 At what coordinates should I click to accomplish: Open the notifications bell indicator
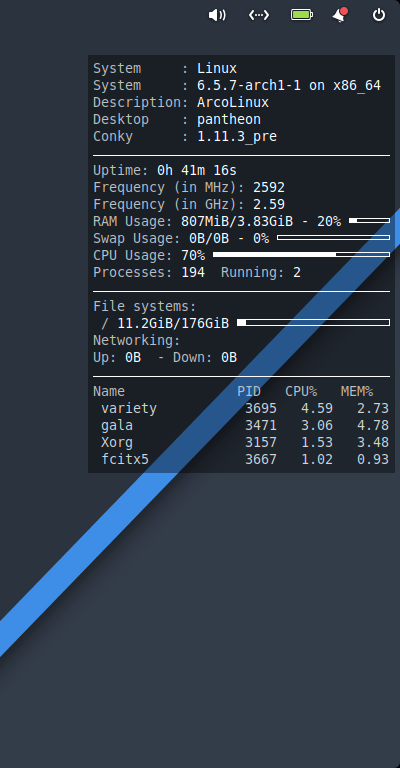coord(339,15)
